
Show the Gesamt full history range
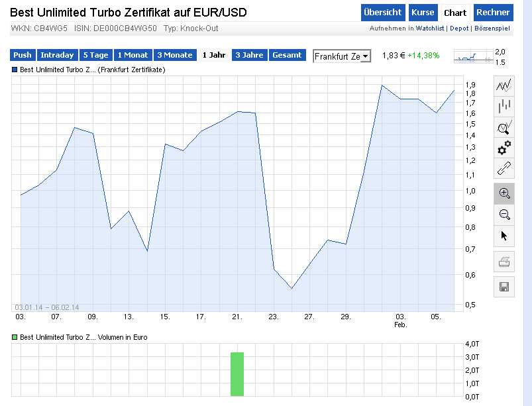(x=287, y=55)
